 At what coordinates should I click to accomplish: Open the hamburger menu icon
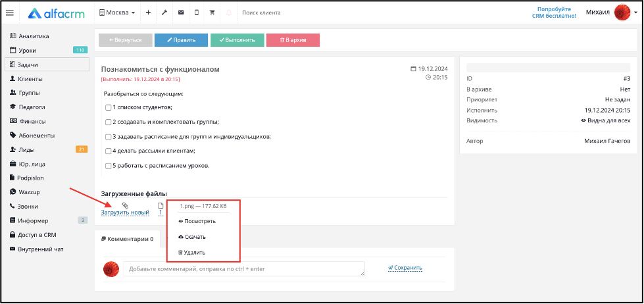coord(9,13)
